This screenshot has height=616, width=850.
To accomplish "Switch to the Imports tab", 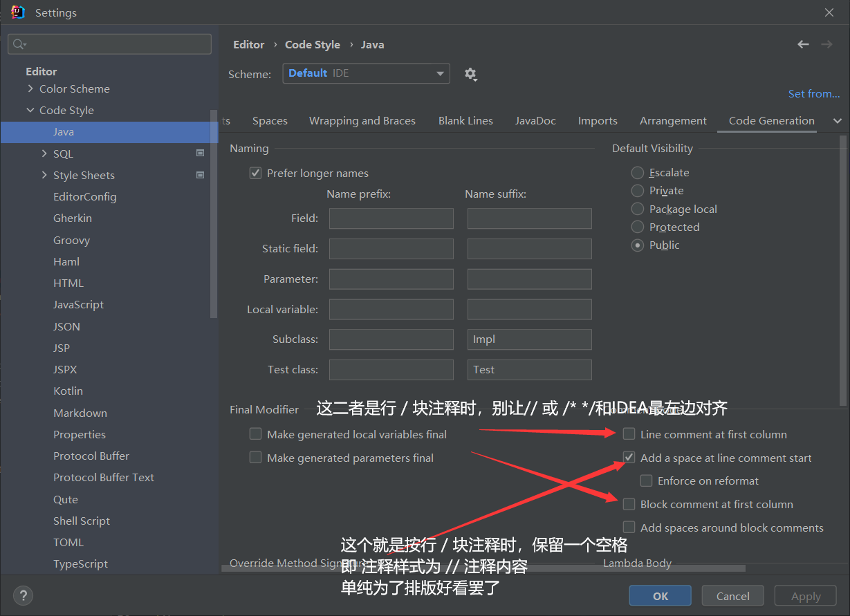I will (x=598, y=121).
